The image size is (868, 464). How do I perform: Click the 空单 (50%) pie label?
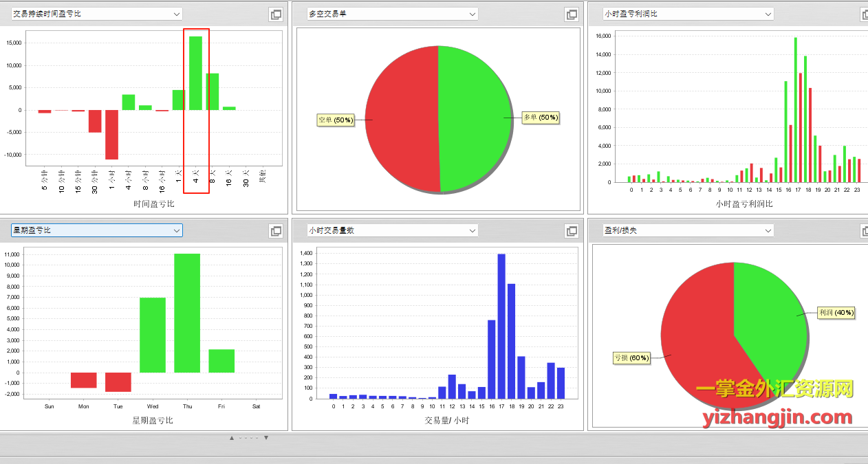point(335,120)
